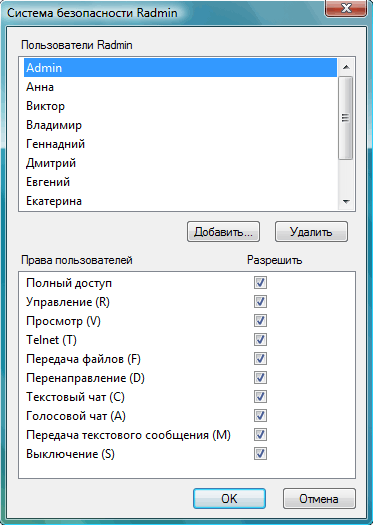Toggle the Telnet (T) checkbox
This screenshot has height=525, width=373.
[x=260, y=340]
